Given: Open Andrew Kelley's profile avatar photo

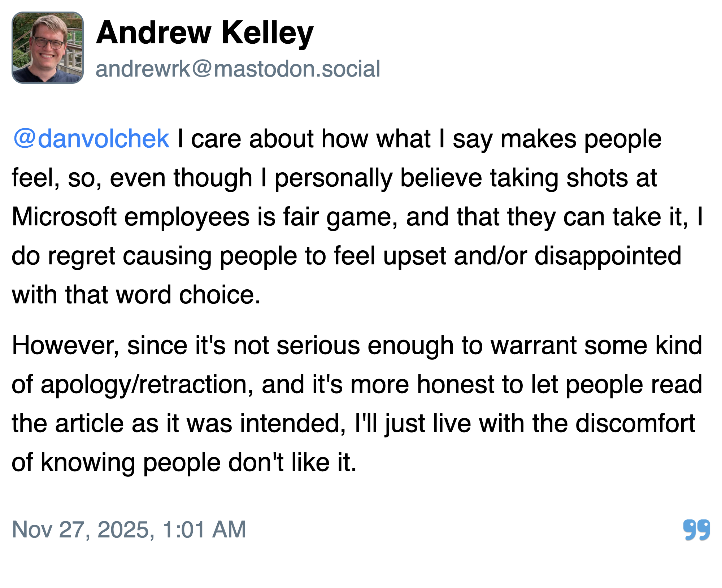Looking at the screenshot, I should (x=48, y=48).
